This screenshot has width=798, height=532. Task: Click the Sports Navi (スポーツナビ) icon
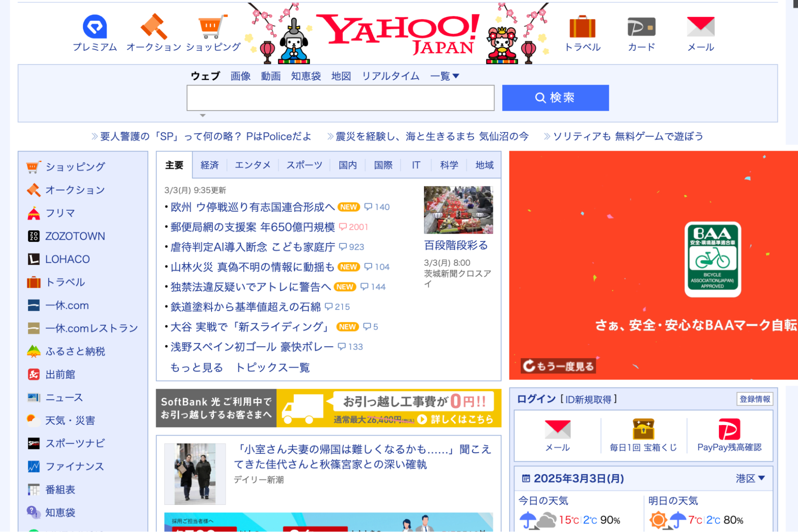[x=34, y=443]
